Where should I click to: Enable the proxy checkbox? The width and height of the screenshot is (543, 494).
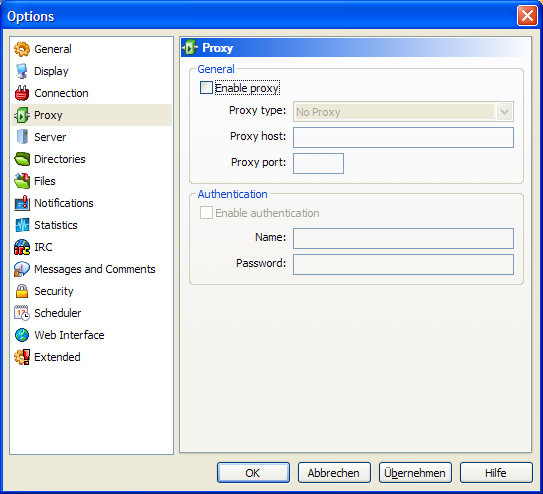coord(206,88)
